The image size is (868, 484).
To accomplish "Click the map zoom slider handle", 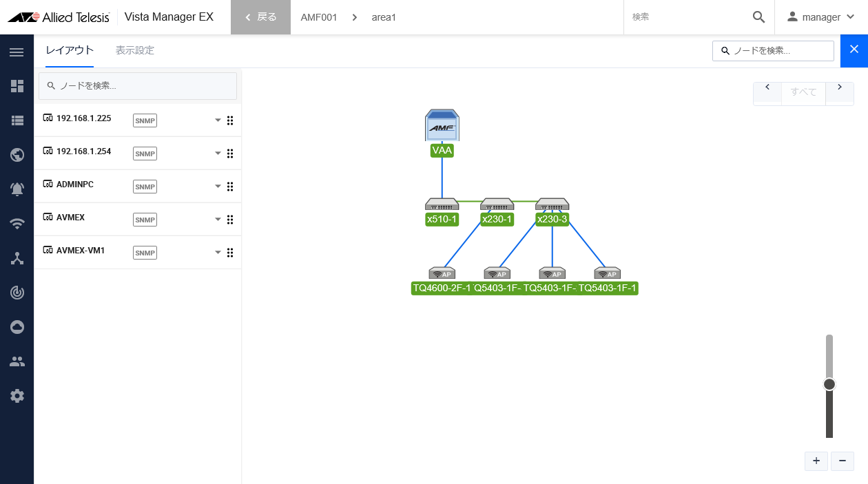I will click(829, 384).
